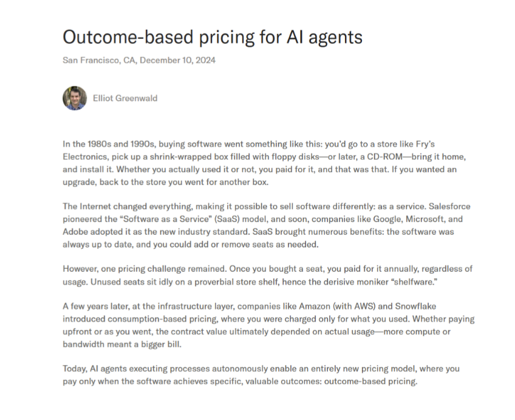The height and width of the screenshot is (420, 515).
Task: Click the author name Elliot Greenwald
Action: click(x=125, y=98)
